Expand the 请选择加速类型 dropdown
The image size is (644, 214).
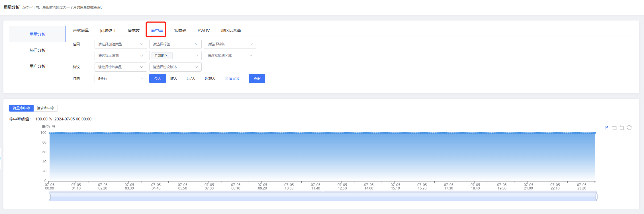click(121, 44)
